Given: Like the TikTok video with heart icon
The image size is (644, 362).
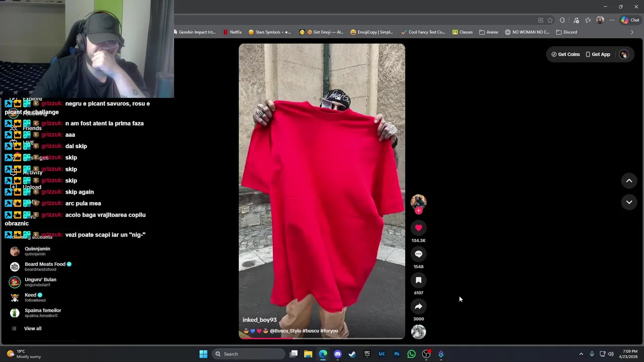Looking at the screenshot, I should 419,228.
